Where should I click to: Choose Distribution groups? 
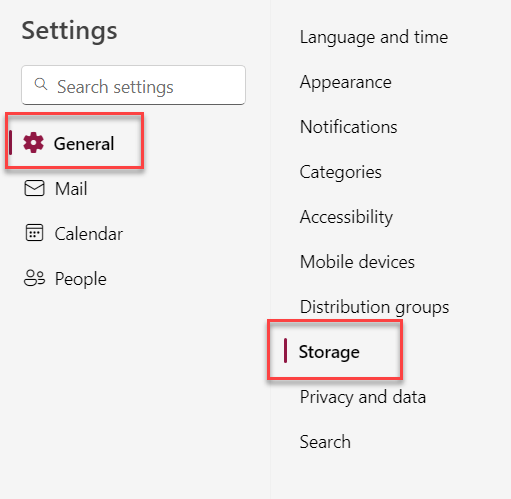(374, 307)
